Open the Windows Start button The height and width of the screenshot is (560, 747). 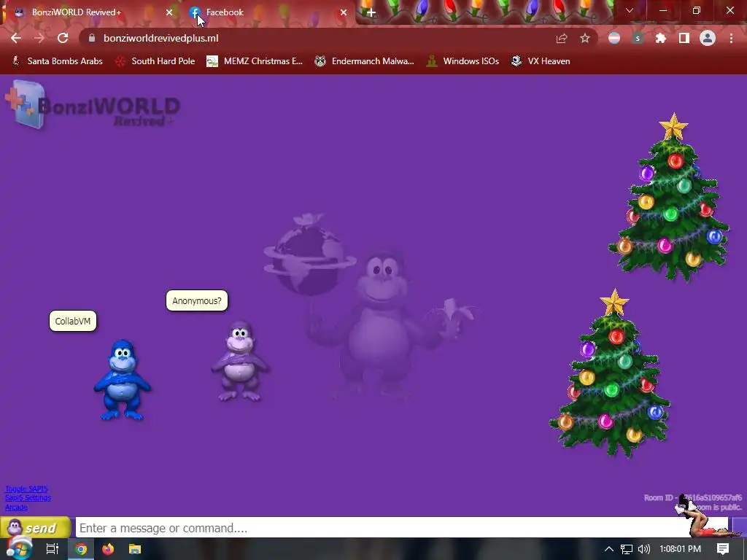(x=19, y=549)
